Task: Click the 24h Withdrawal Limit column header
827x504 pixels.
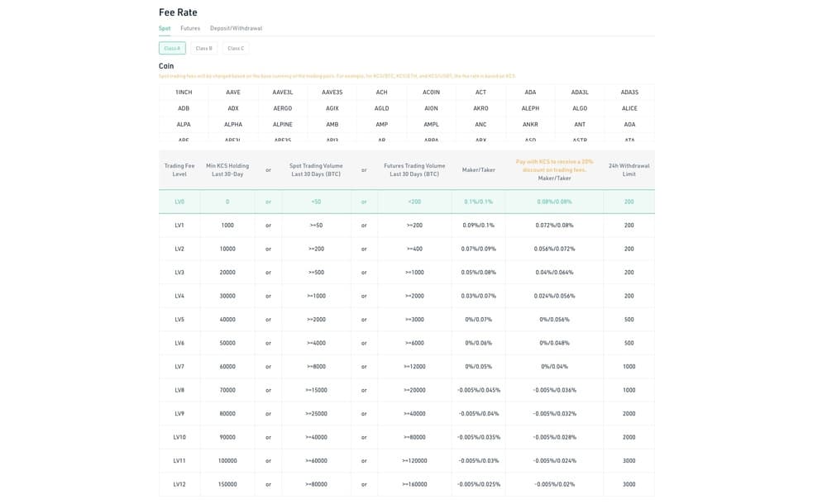Action: click(x=629, y=169)
